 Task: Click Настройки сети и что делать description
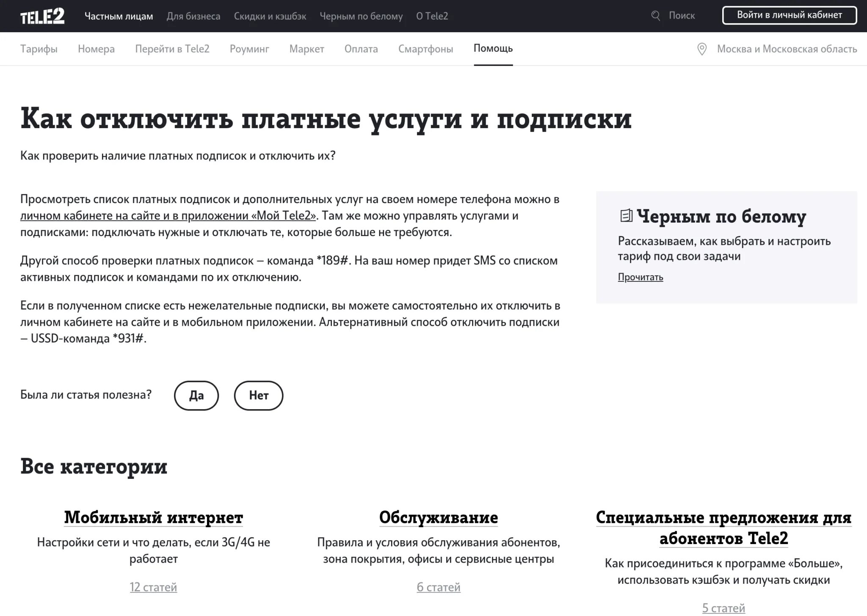[x=154, y=550]
